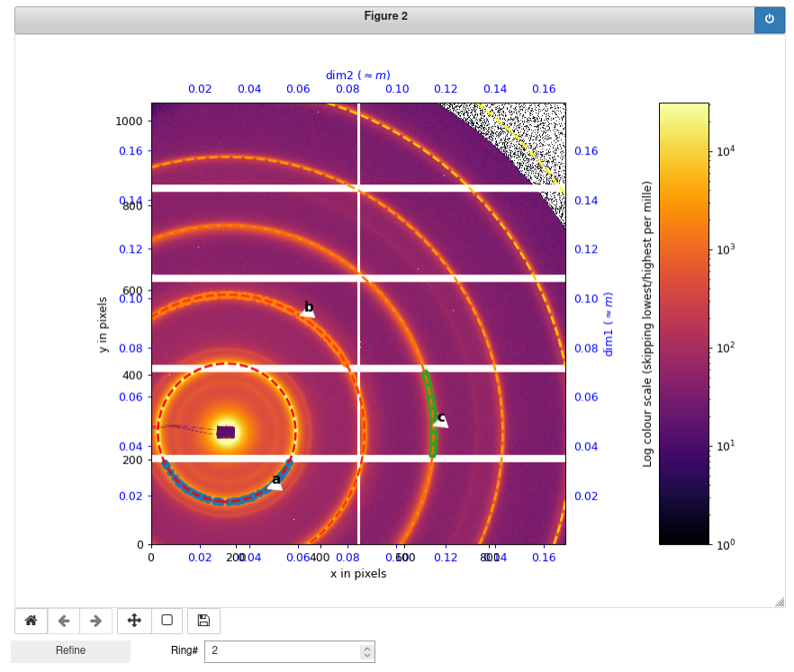
Task: Click the blue power button to close Figure 2
Action: pos(771,19)
